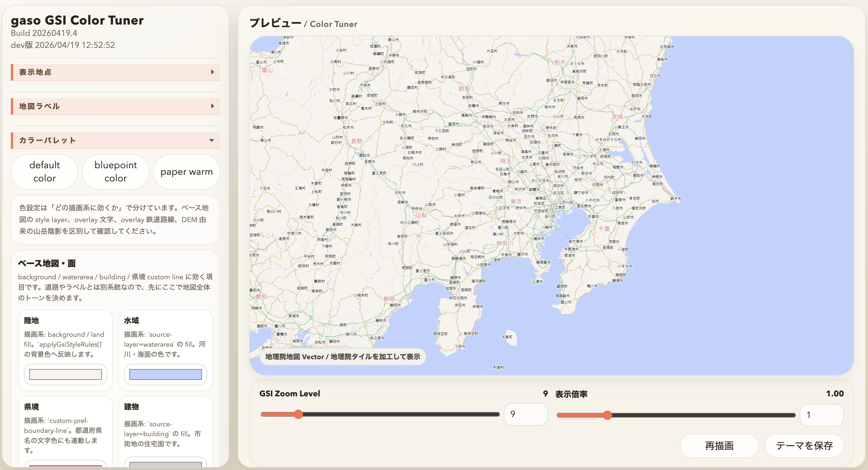Open the 陸地 land color swatch
This screenshot has height=470, width=868.
pyautogui.click(x=65, y=375)
